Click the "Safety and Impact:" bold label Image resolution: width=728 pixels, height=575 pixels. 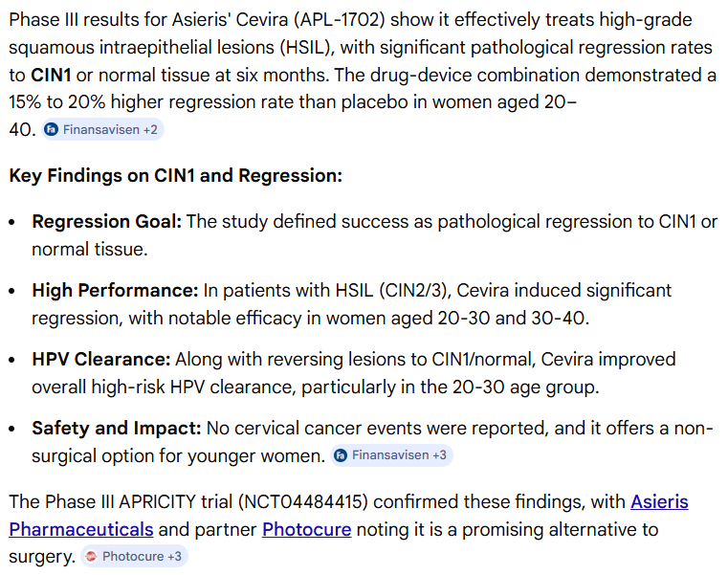[x=117, y=428]
